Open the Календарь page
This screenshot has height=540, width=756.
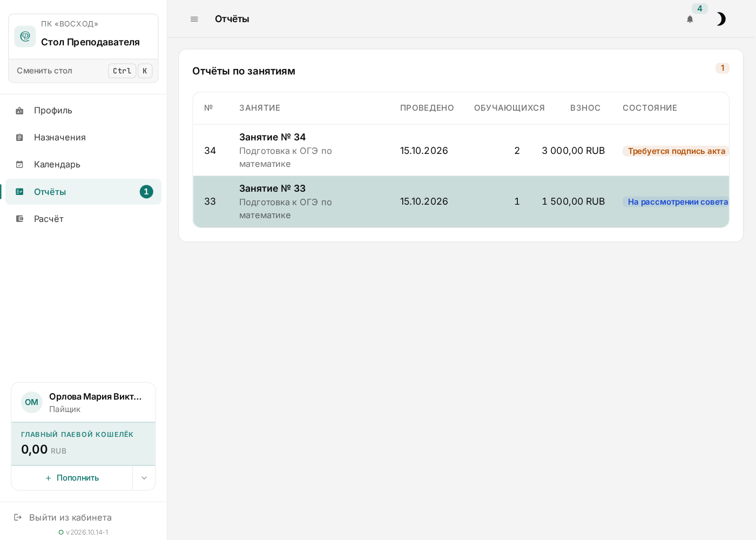pyautogui.click(x=83, y=165)
